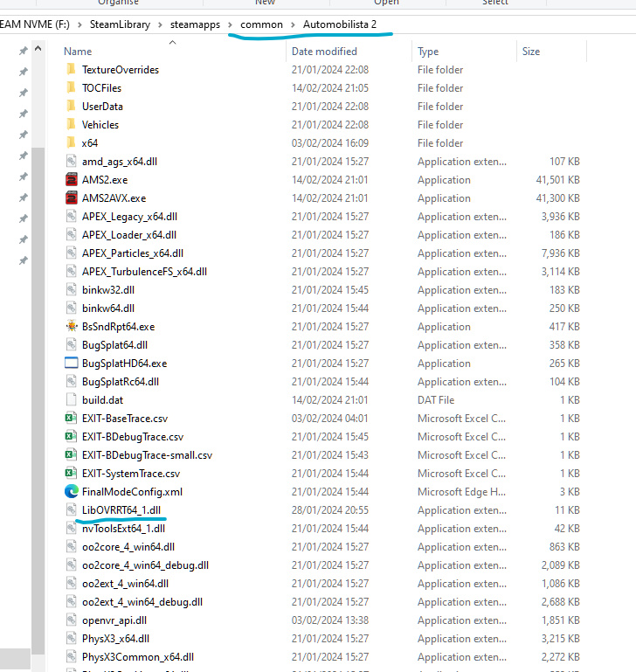The image size is (636, 672).
Task: Click the nvToolsExt64_1.dll file icon
Action: (71, 528)
